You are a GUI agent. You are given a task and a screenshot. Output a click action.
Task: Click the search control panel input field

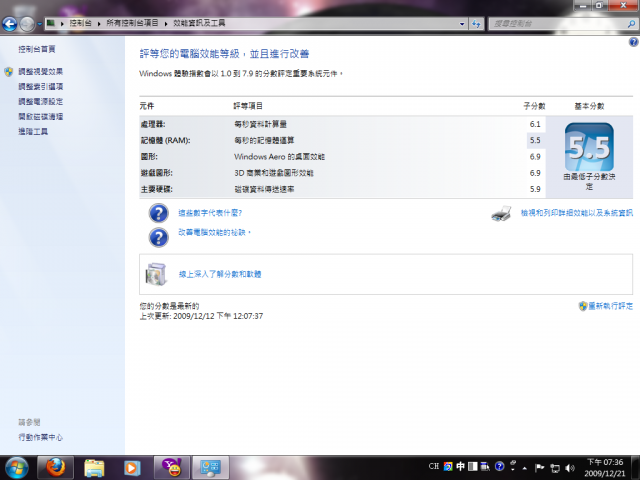pos(559,24)
